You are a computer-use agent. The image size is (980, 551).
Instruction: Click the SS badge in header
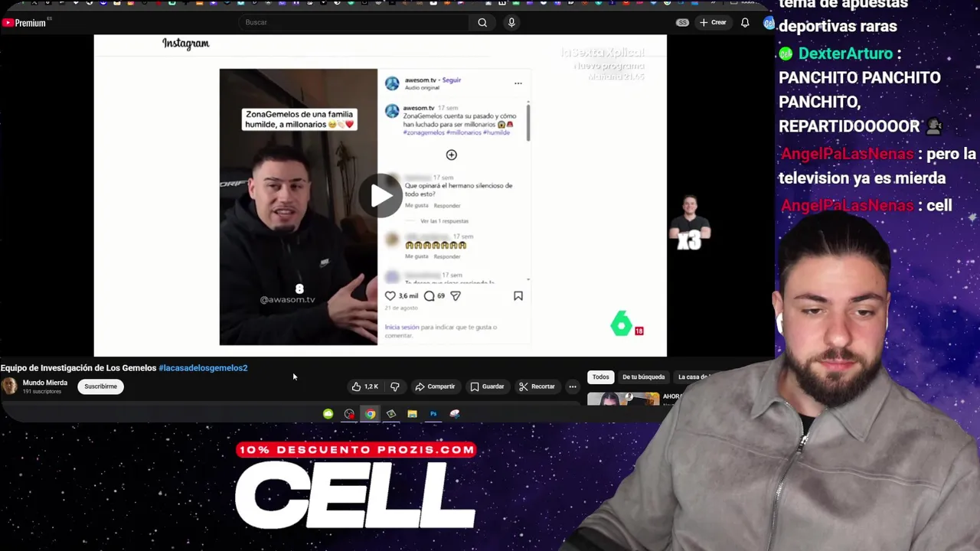point(682,22)
